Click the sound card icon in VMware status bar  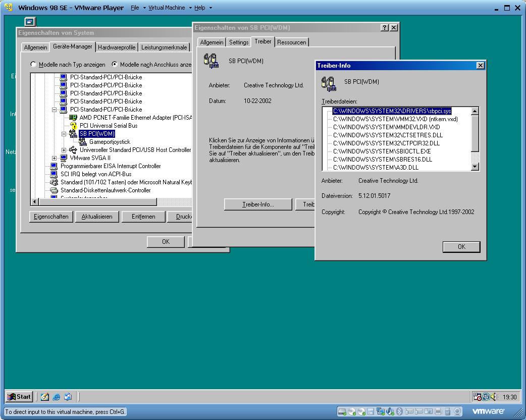[x=390, y=411]
